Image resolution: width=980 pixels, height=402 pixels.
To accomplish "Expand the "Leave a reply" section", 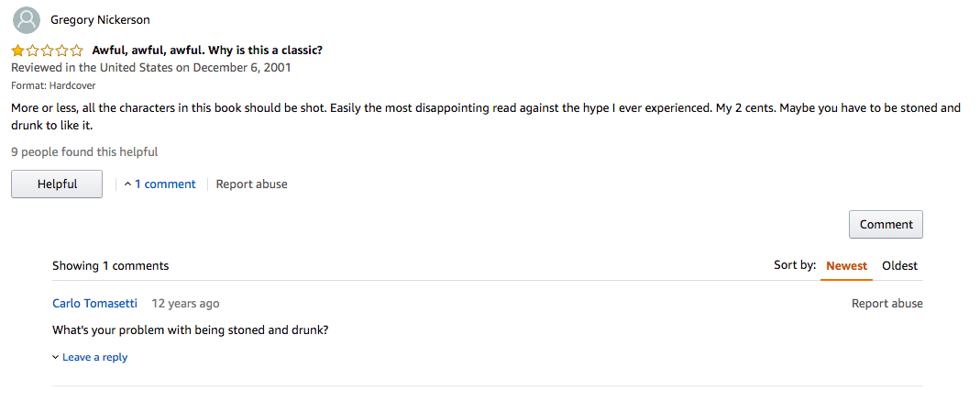I will click(x=90, y=357).
